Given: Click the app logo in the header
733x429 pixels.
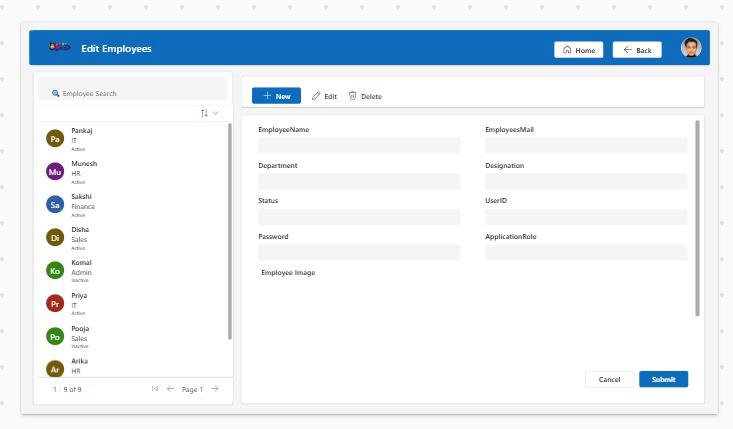Looking at the screenshot, I should (x=60, y=46).
